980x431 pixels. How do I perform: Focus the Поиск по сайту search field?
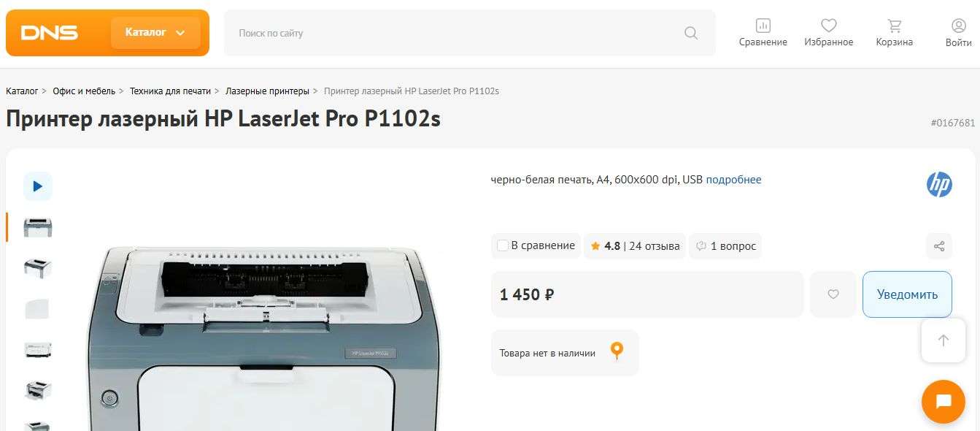469,33
